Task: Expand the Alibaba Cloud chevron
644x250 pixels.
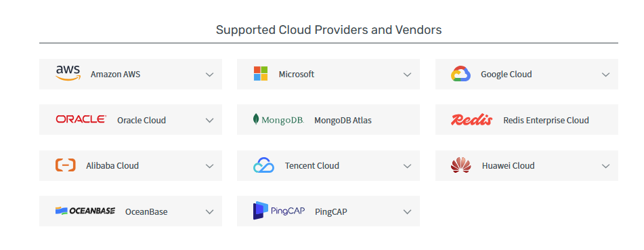Action: click(210, 166)
